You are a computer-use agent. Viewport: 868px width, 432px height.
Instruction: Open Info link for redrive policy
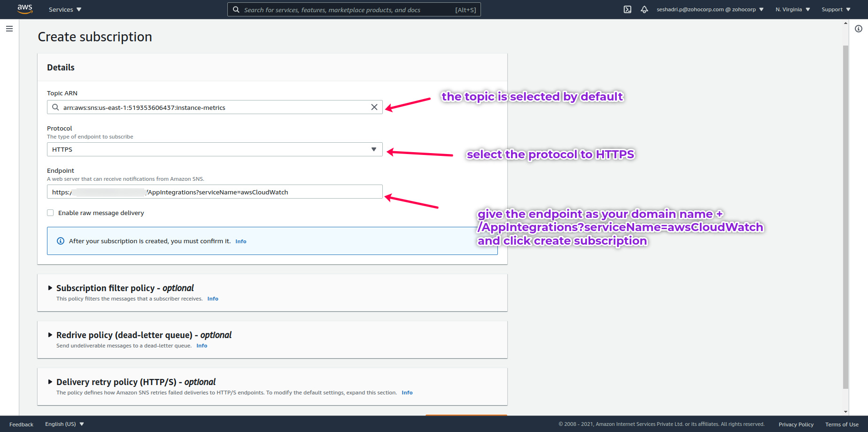(x=202, y=346)
